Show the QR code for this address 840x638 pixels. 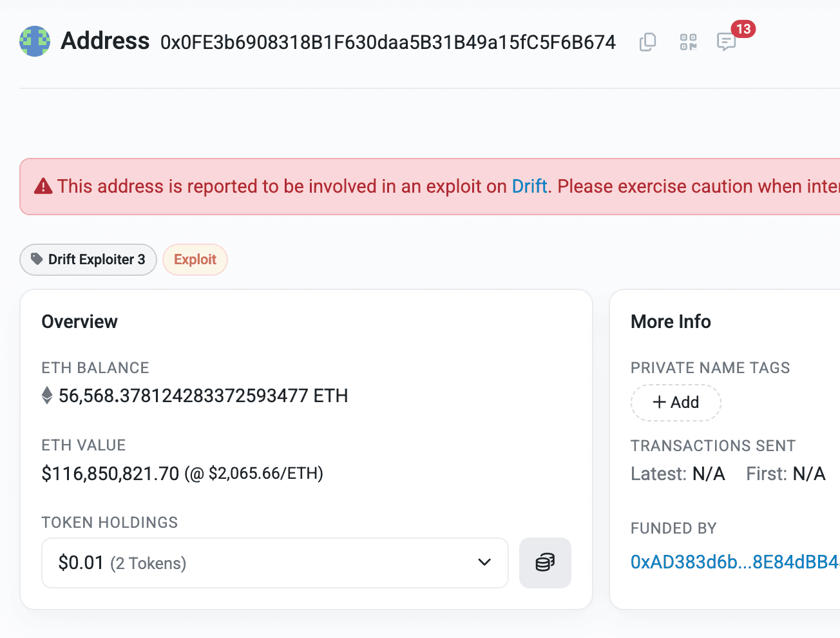[x=688, y=43]
